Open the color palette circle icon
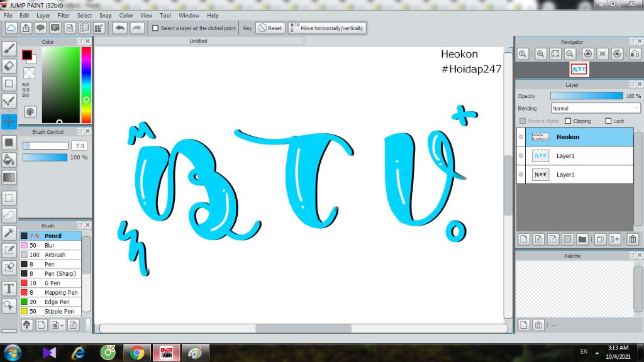This screenshot has height=362, width=644. pos(30,112)
